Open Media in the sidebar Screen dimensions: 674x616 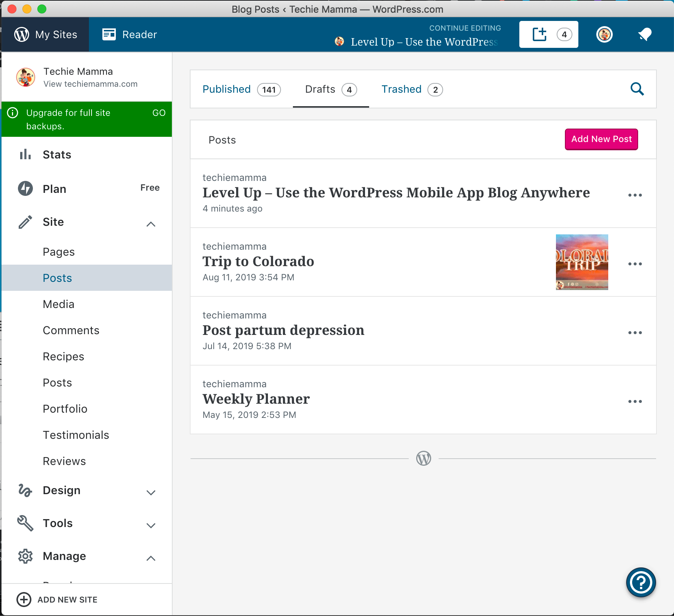pos(87,304)
